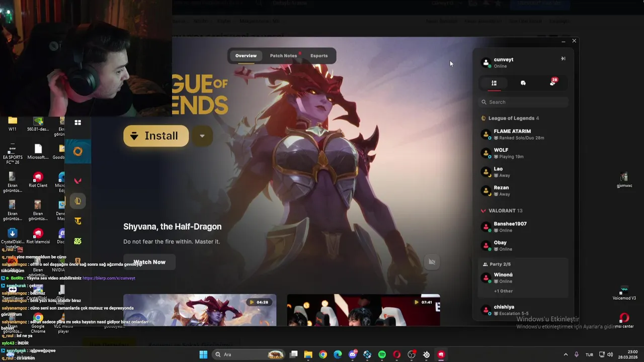This screenshot has height=362, width=644.
Task: Select League of Legends icon in sidebar
Action: 77,201
